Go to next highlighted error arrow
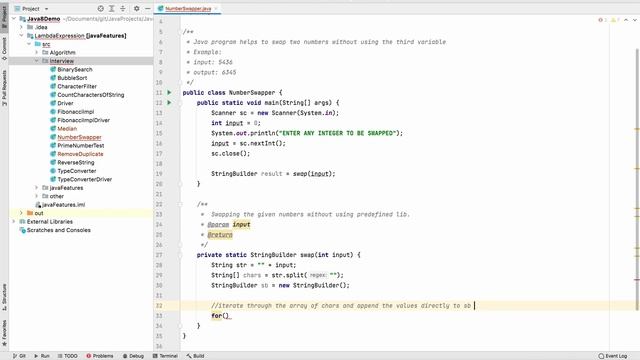The image size is (640, 360). [635, 20]
